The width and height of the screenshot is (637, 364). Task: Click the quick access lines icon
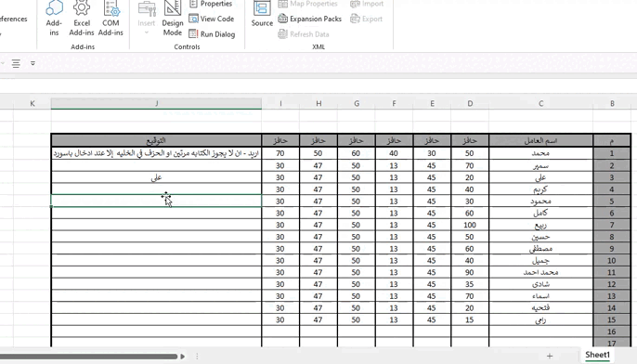16,64
